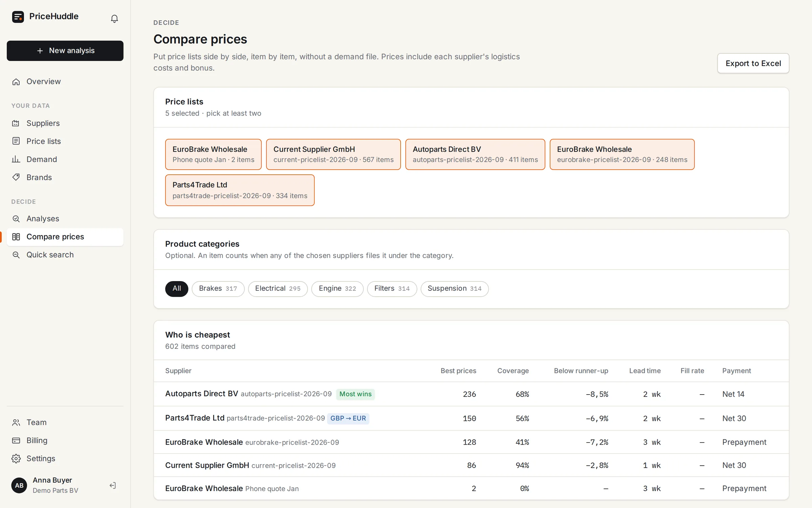Export to Excel
The height and width of the screenshot is (508, 812).
753,63
